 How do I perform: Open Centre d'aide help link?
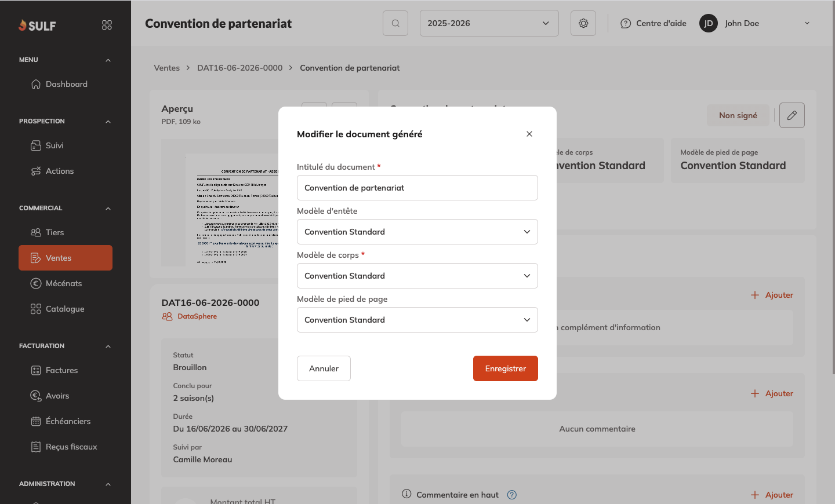pyautogui.click(x=654, y=23)
